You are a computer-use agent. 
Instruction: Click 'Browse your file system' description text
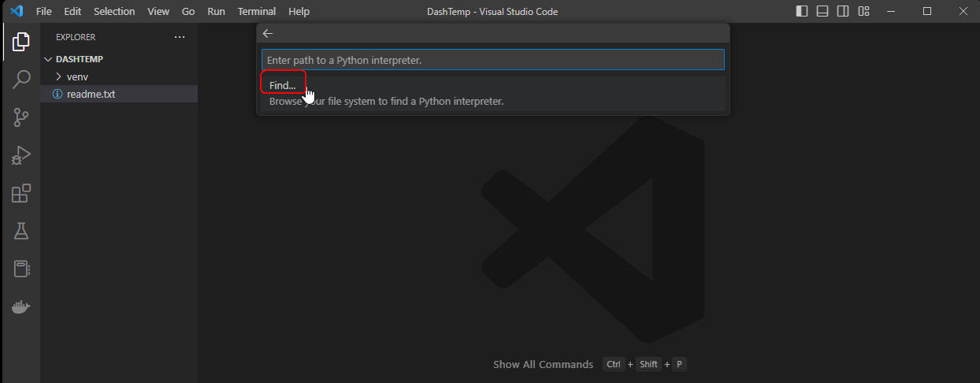[x=386, y=101]
